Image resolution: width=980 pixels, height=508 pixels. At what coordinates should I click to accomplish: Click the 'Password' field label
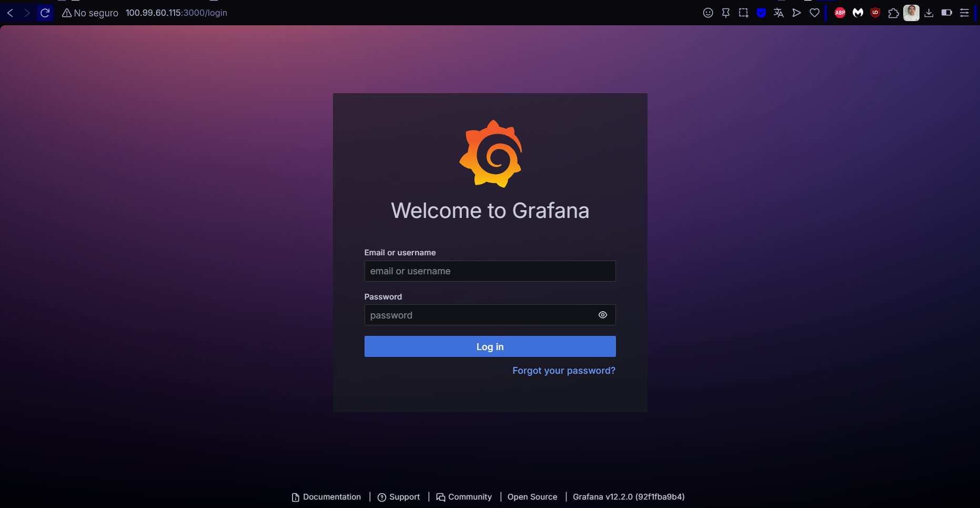point(383,297)
